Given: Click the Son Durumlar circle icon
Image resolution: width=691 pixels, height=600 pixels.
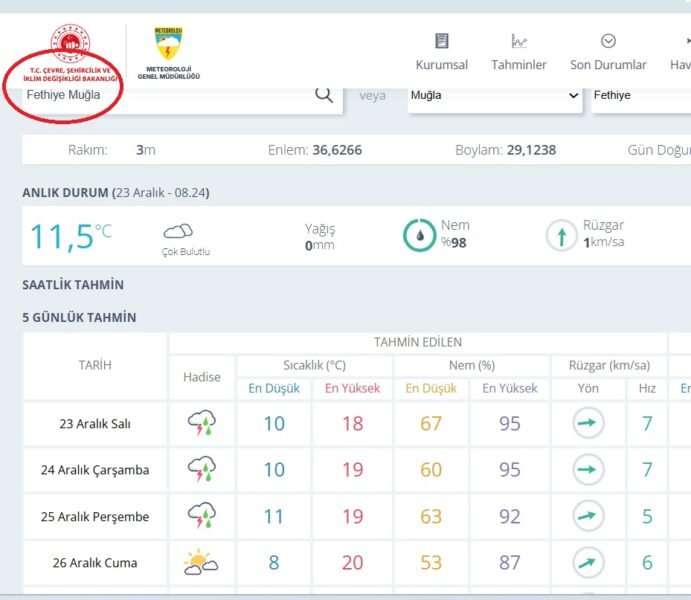Looking at the screenshot, I should (608, 41).
